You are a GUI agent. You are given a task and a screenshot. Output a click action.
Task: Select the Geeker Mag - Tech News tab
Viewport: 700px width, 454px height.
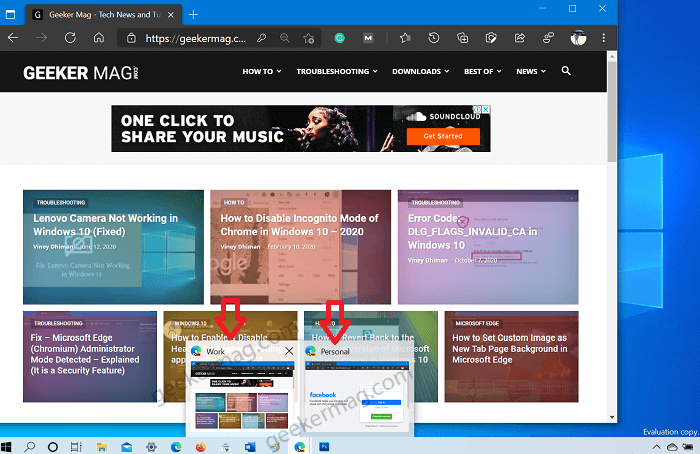point(104,15)
